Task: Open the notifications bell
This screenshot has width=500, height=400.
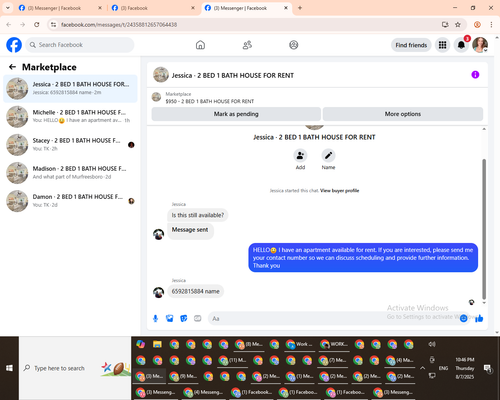Action: coord(461,45)
